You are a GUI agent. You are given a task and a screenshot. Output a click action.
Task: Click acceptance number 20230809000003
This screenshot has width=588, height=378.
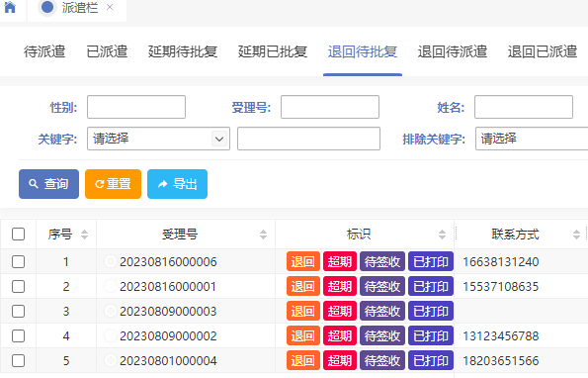click(x=168, y=311)
